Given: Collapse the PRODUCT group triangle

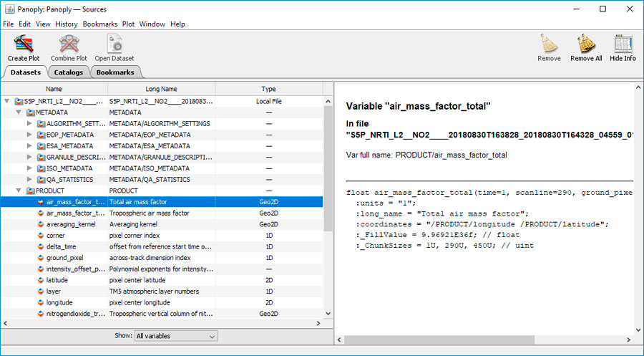Looking at the screenshot, I should 19,191.
